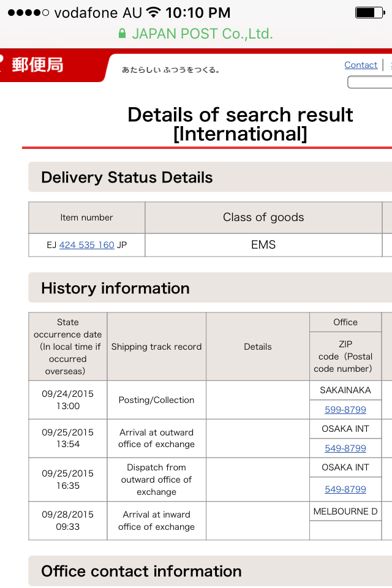Tap the green secure padlock icon
The image size is (392, 588).
123,34
